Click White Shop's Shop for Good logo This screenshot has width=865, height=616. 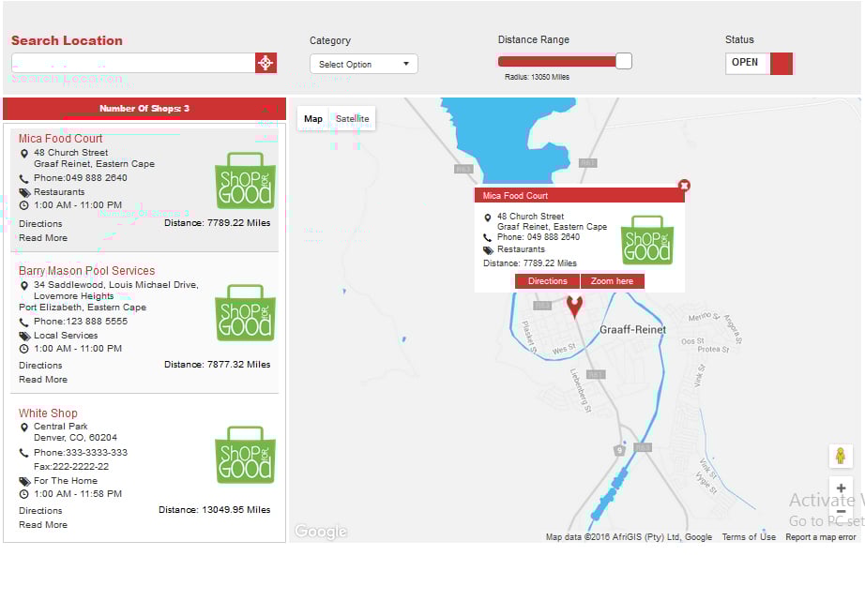tap(245, 455)
